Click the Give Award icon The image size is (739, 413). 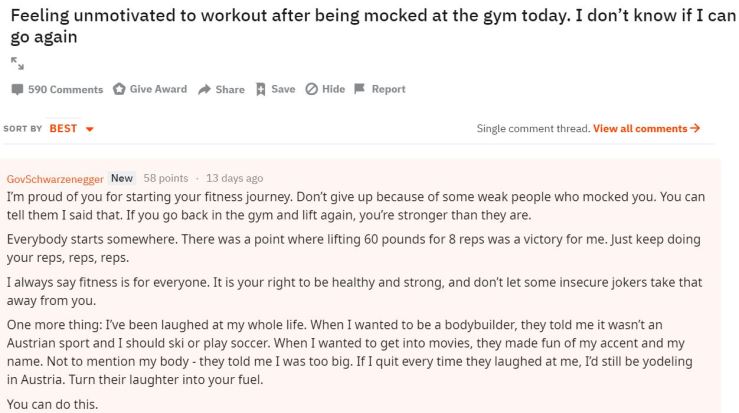click(118, 90)
